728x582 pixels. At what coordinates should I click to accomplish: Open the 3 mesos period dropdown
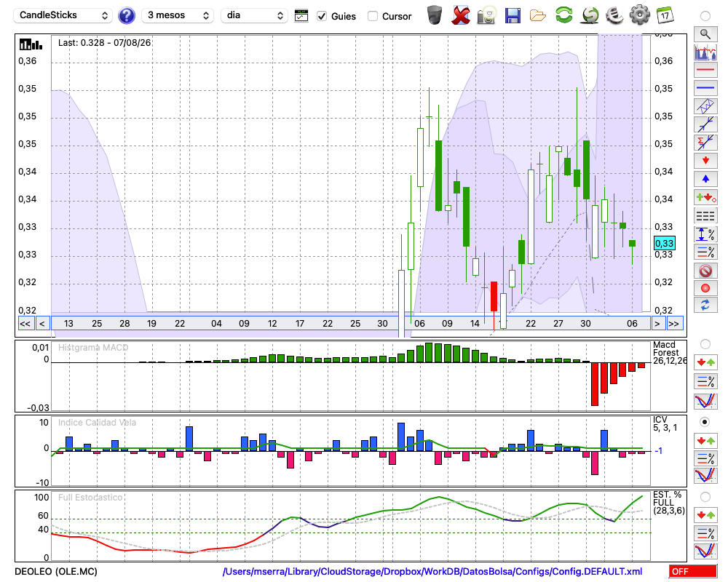178,15
